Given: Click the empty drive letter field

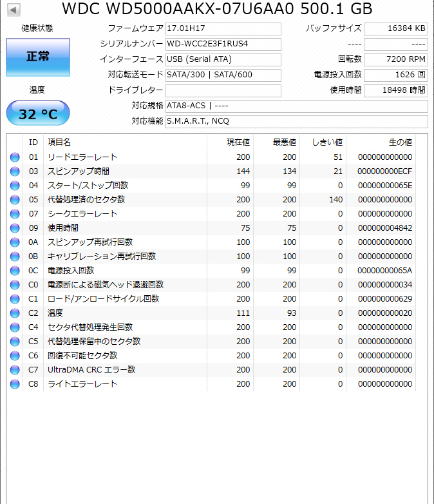Looking at the screenshot, I should click(x=223, y=90).
